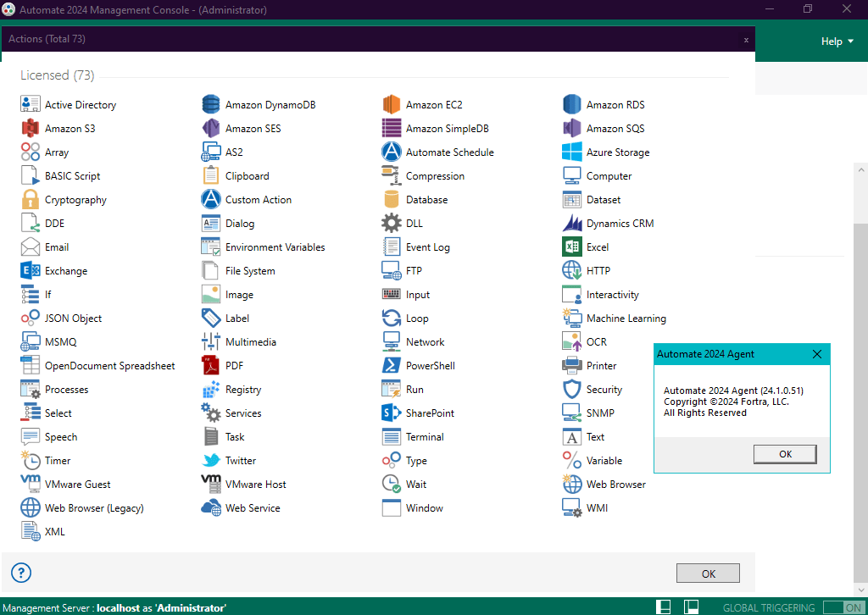Viewport: 868px width, 615px height.
Task: Open the Help dropdown menu
Action: 837,42
